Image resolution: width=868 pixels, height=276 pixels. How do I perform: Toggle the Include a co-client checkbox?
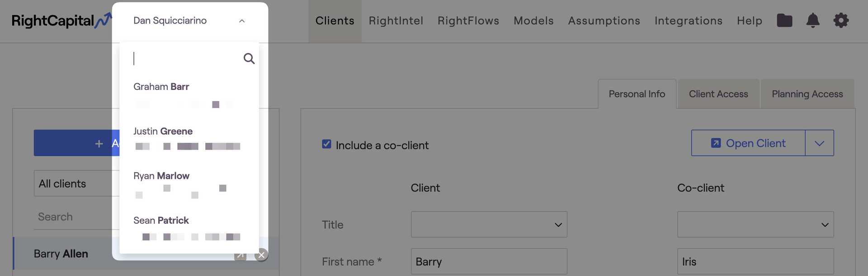pyautogui.click(x=326, y=144)
